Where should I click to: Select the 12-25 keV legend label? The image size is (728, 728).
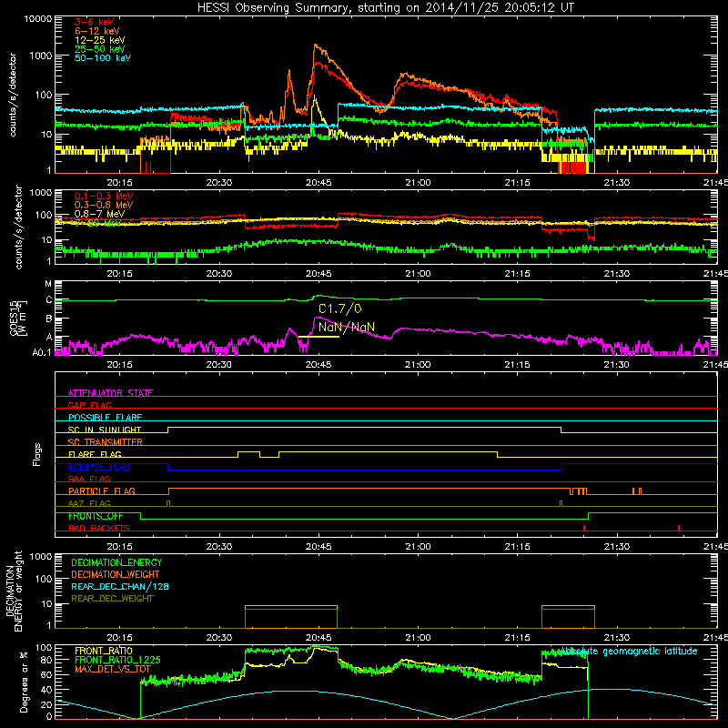(99, 40)
